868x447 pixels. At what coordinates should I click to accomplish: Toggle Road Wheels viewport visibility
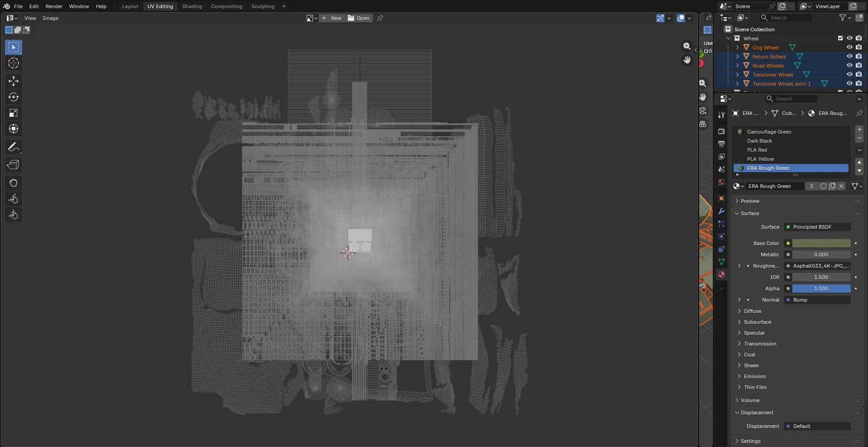click(849, 66)
